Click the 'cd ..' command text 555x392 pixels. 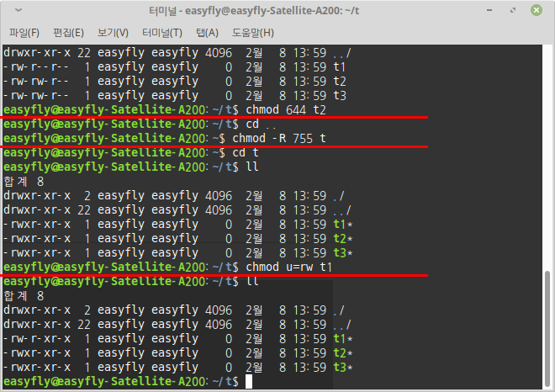261,124
